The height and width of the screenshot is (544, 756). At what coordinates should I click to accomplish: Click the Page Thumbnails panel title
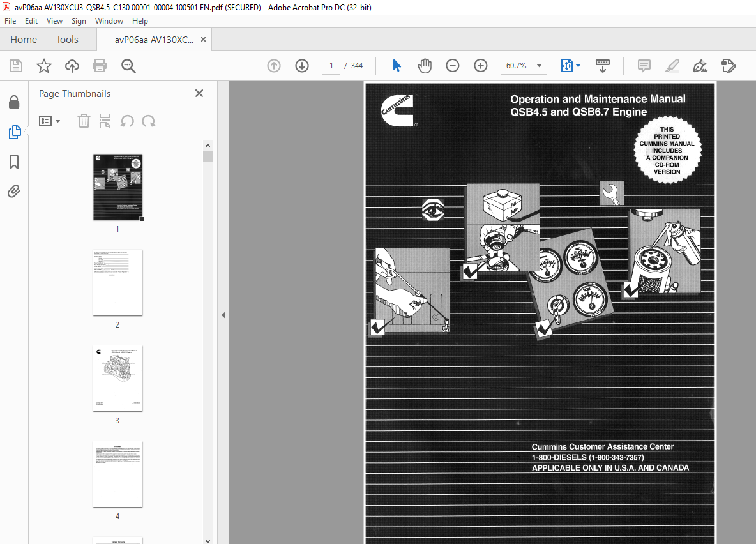tap(75, 94)
